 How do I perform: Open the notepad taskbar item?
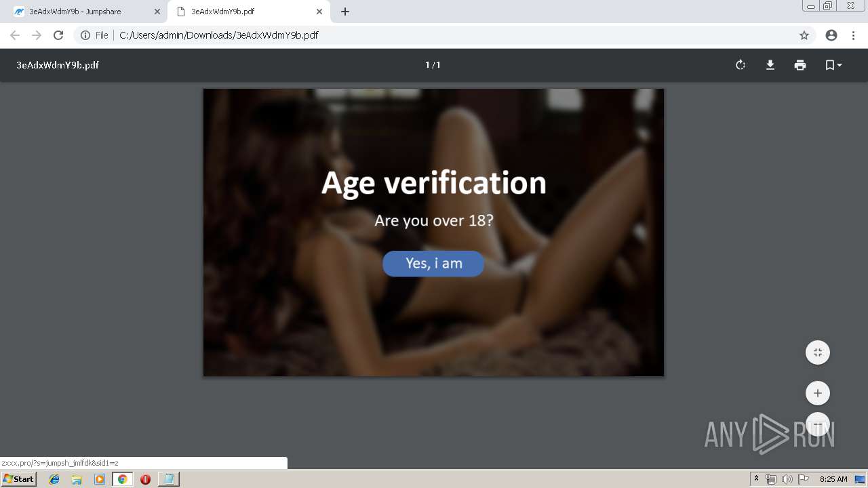click(168, 479)
